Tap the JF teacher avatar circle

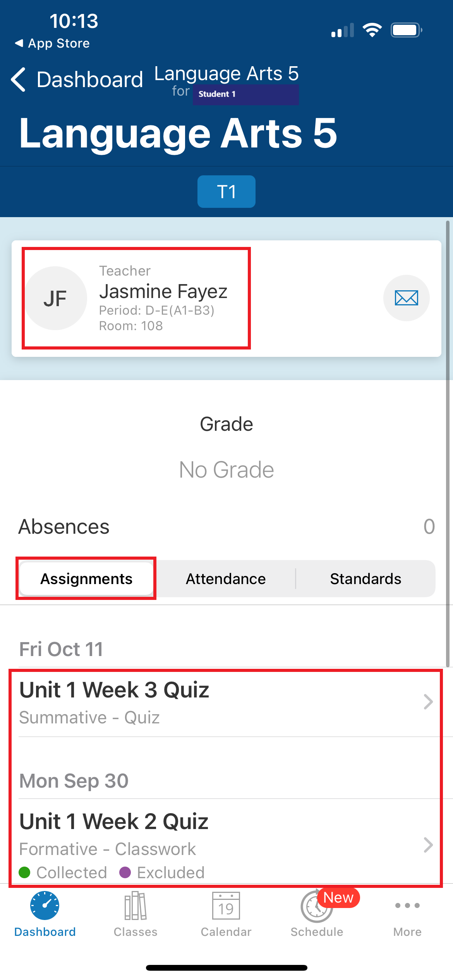pos(55,298)
